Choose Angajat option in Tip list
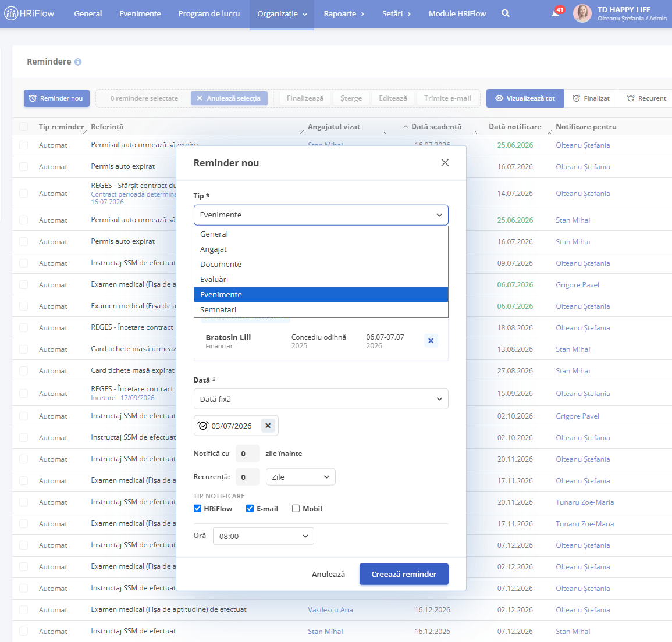This screenshot has height=642, width=672. (x=321, y=249)
